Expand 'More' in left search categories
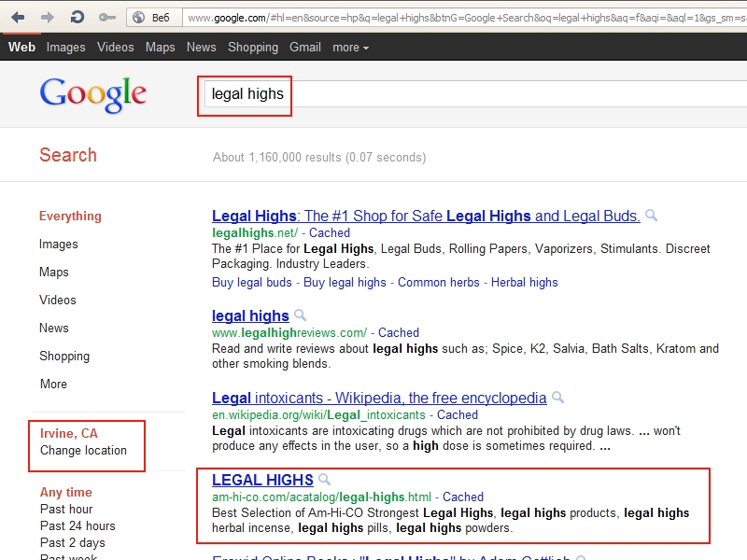747x560 pixels. [53, 384]
